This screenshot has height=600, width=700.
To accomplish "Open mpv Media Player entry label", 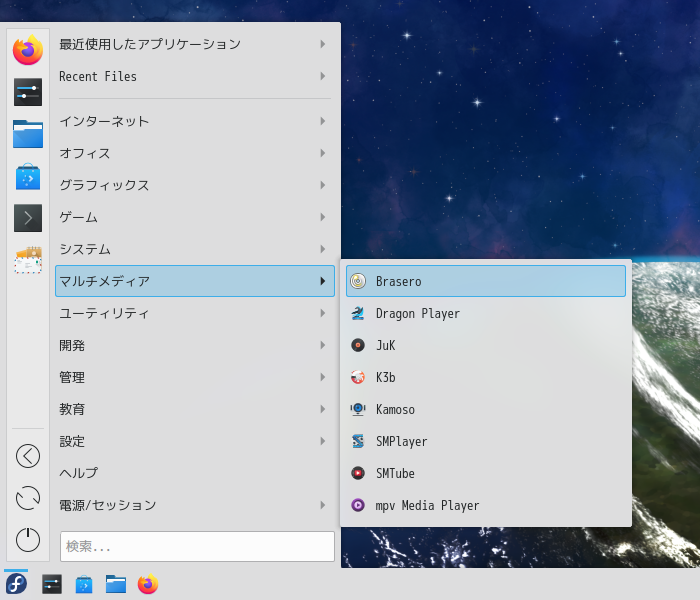I will coord(427,505).
